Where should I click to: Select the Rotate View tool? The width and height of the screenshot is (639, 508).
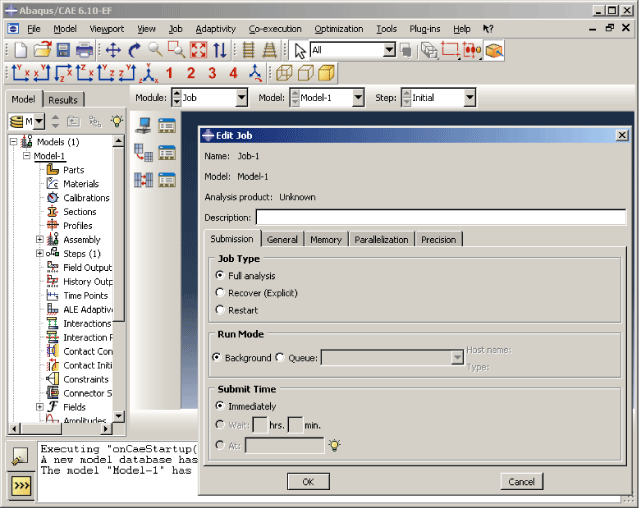coord(134,50)
